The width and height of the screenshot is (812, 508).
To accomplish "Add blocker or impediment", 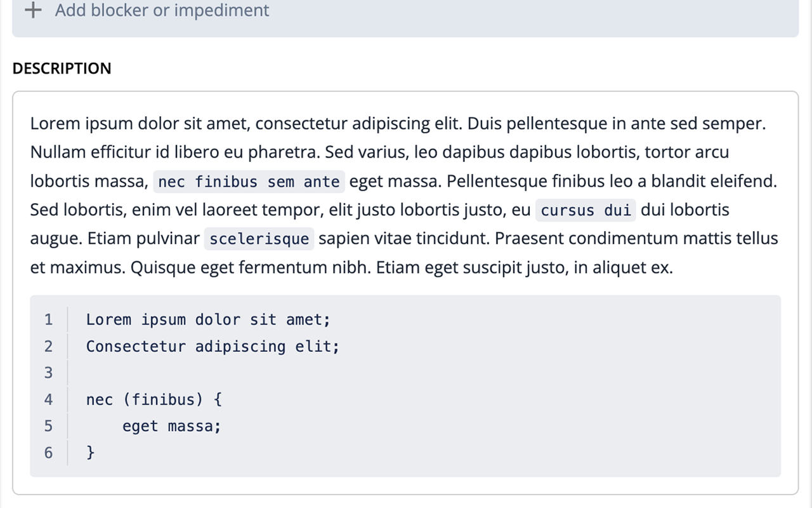I will point(162,11).
